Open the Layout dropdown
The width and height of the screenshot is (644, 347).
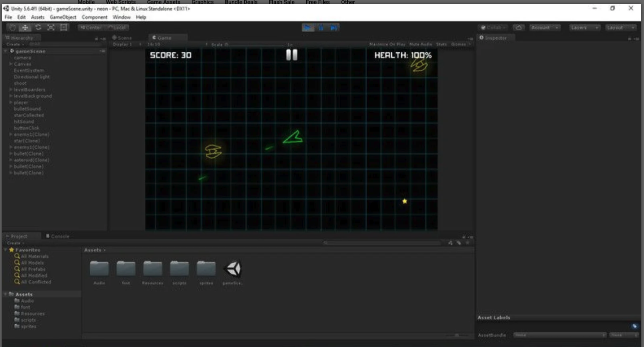621,27
